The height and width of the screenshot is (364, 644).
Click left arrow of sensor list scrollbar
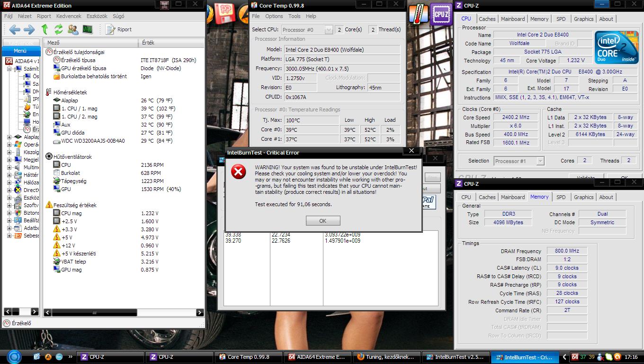coord(48,313)
